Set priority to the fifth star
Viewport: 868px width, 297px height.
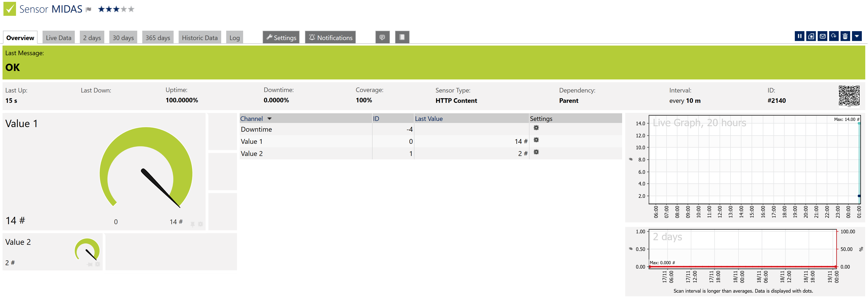click(131, 9)
